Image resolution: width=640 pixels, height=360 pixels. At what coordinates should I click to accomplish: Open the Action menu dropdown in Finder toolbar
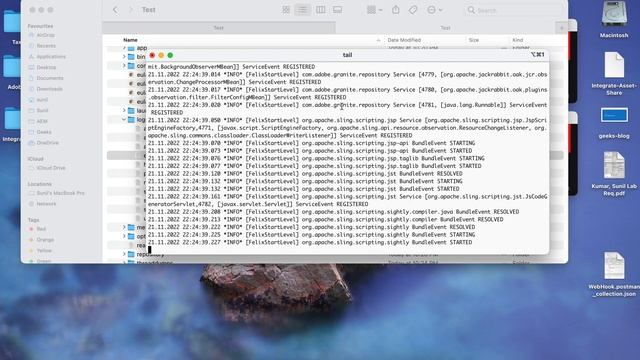(x=434, y=10)
